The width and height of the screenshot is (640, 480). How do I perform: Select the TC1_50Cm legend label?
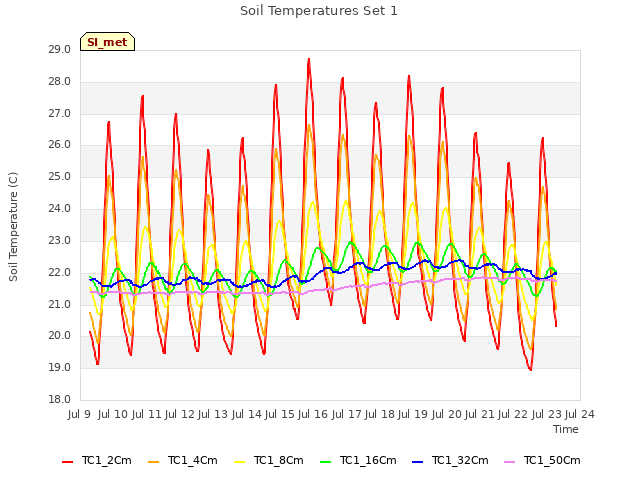(552, 460)
